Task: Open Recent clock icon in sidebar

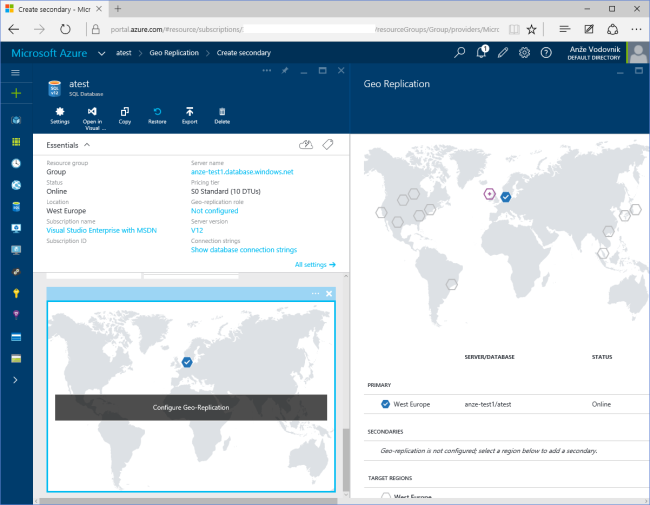Action: tap(16, 163)
